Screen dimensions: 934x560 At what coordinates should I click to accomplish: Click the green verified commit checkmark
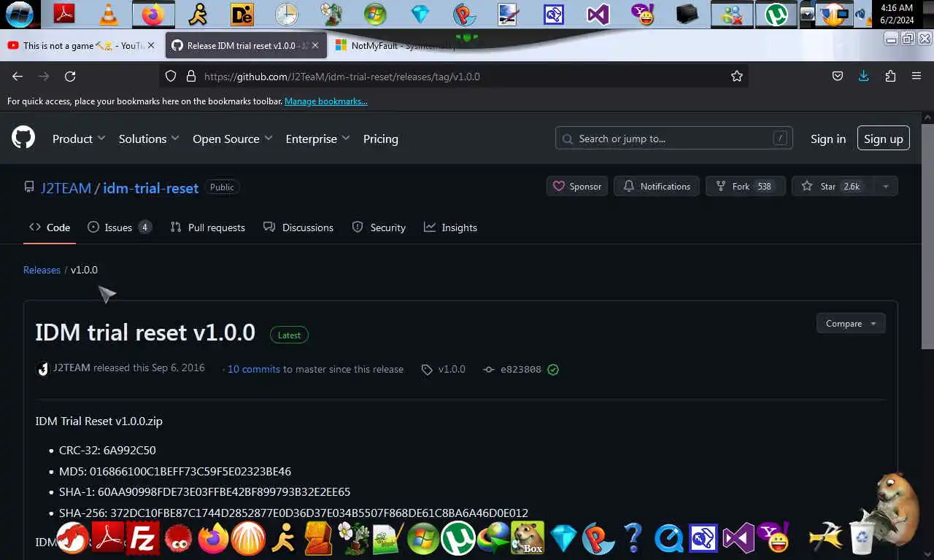pos(553,370)
